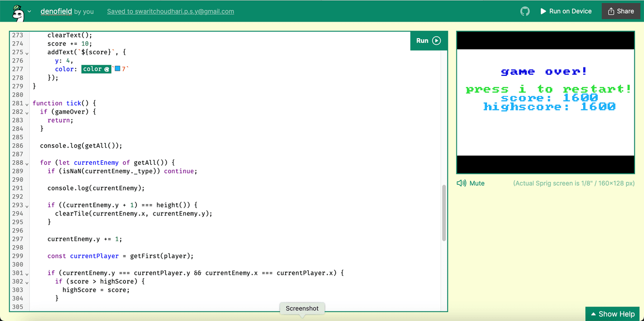
Task: Collapse the gameOver if block at line 282
Action: (x=27, y=112)
